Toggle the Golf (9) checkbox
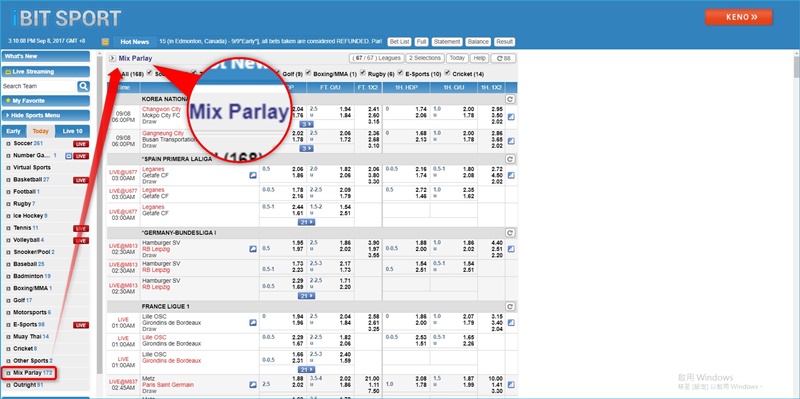Screen dimensions: 800x399 [x=278, y=73]
